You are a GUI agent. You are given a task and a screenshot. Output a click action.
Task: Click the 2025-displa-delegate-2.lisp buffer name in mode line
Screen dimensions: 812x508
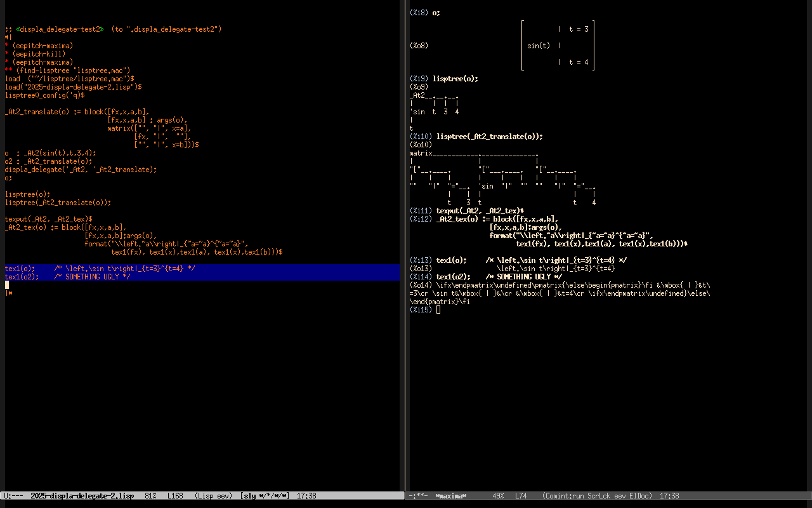[x=82, y=495]
